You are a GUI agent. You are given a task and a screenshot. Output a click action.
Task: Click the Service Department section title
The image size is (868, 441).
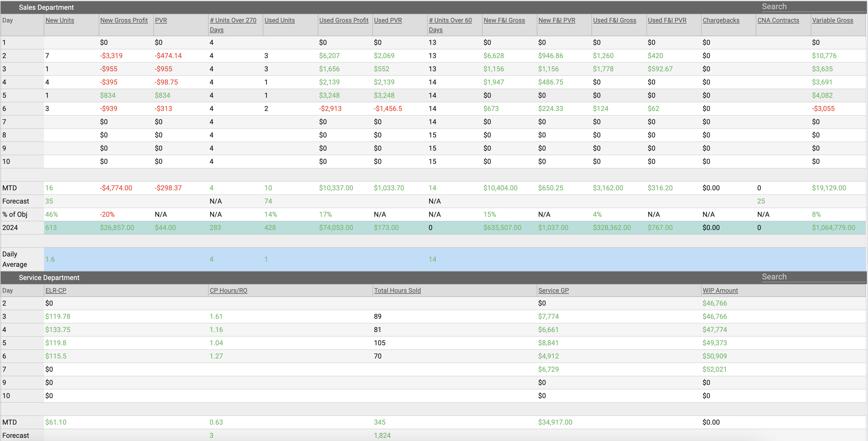point(49,278)
